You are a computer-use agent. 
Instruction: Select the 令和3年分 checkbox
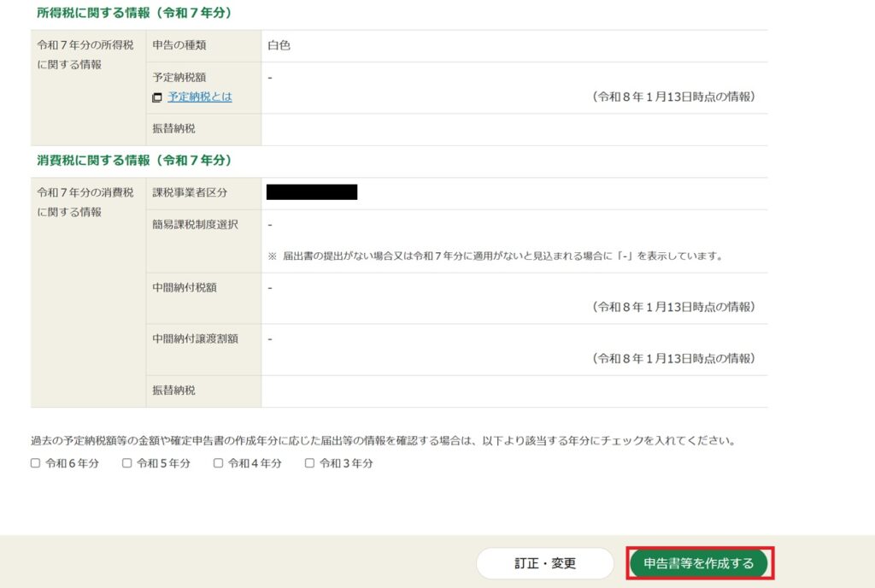click(x=310, y=463)
